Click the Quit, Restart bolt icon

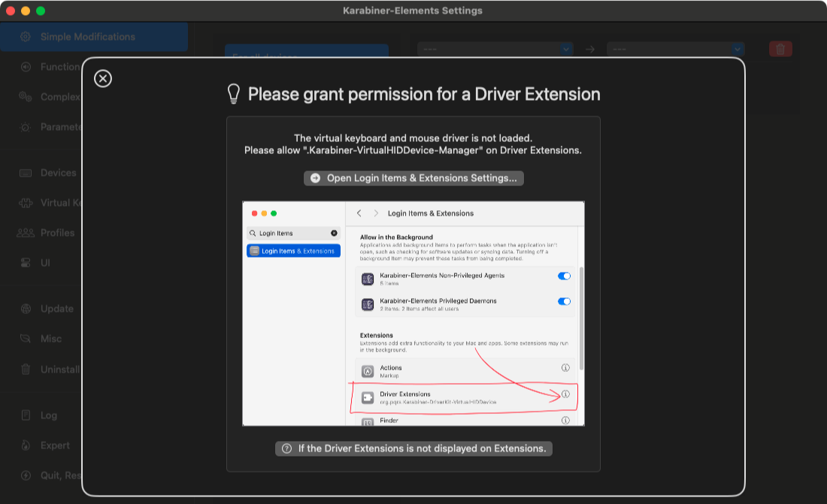(26, 475)
